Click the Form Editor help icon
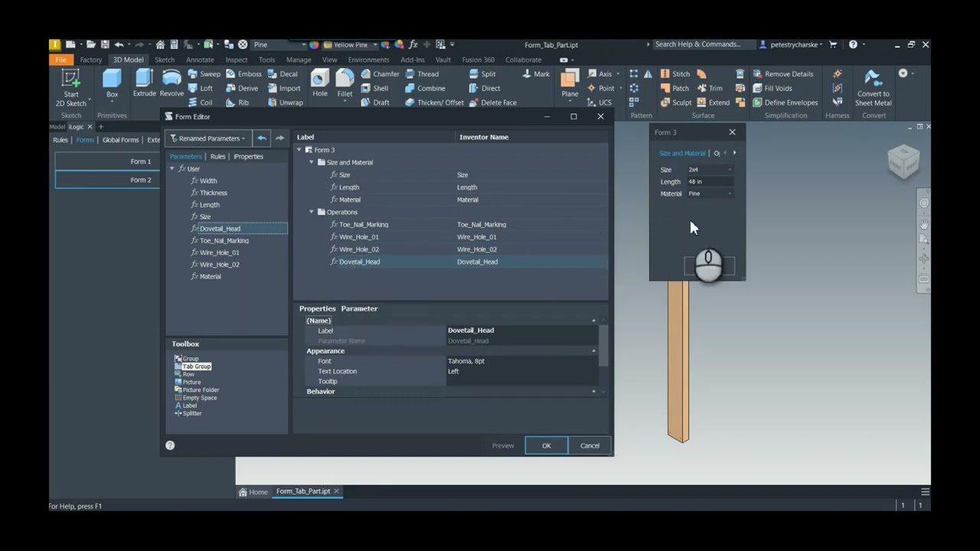Image resolution: width=980 pixels, height=551 pixels. (170, 445)
